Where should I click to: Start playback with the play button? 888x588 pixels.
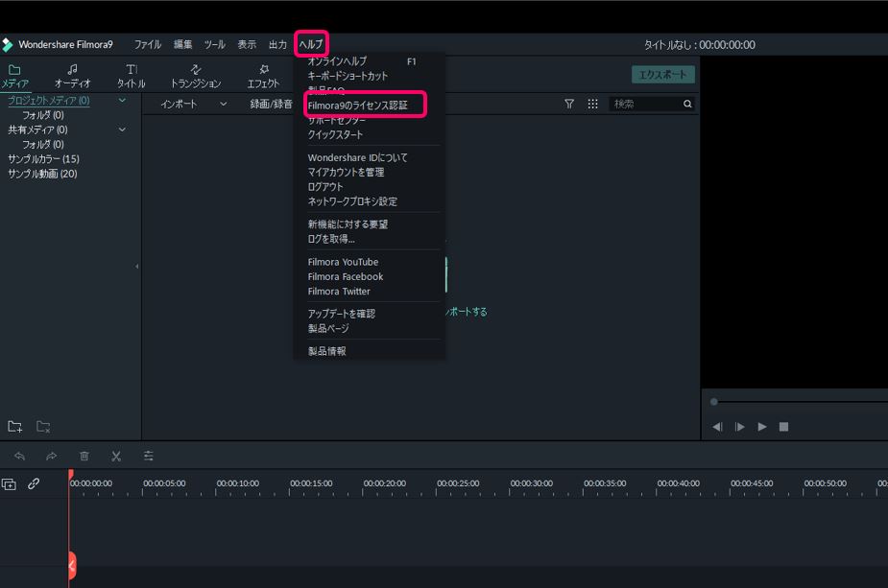click(x=762, y=427)
